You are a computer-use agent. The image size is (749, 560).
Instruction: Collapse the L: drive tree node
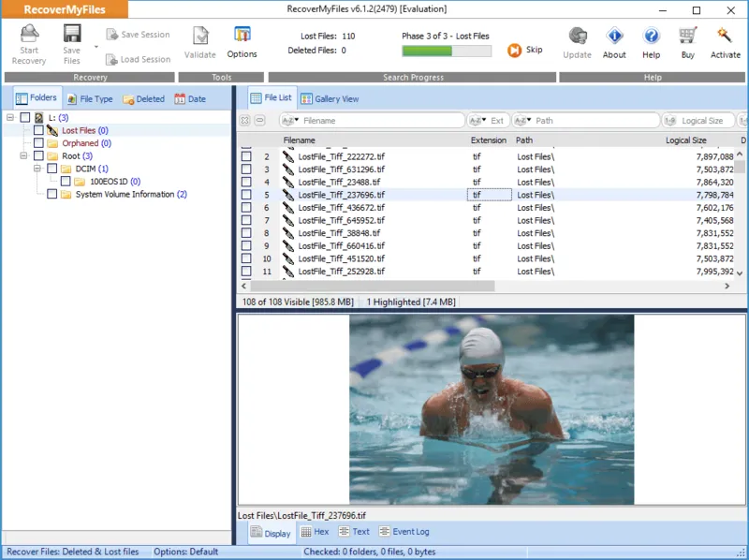(10, 118)
